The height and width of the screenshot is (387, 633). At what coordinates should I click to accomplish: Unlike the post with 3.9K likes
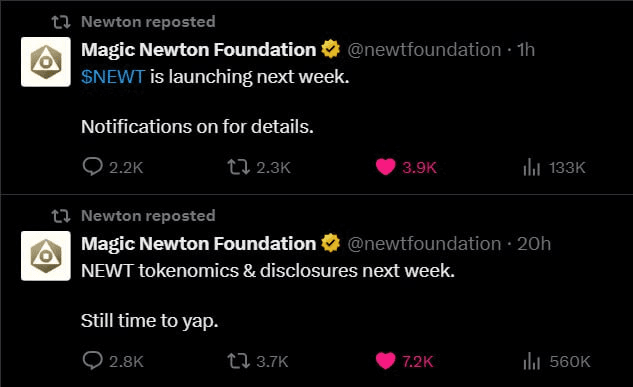pyautogui.click(x=385, y=167)
